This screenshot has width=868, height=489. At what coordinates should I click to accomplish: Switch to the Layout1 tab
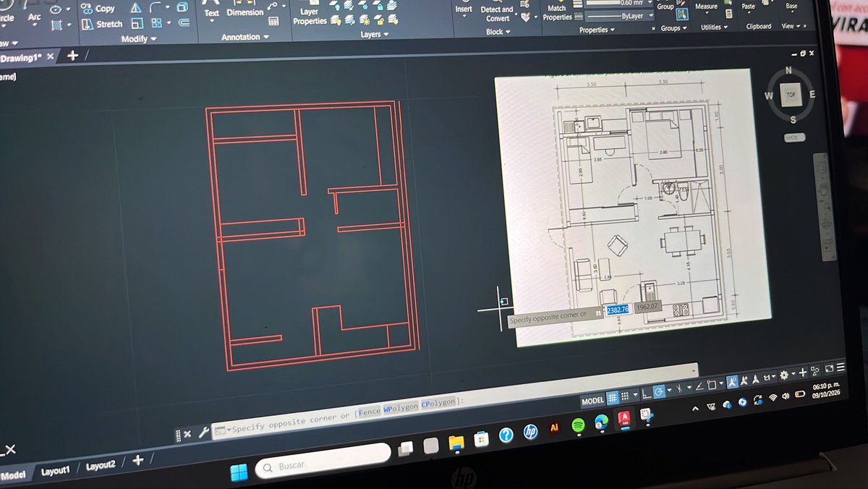coord(56,471)
